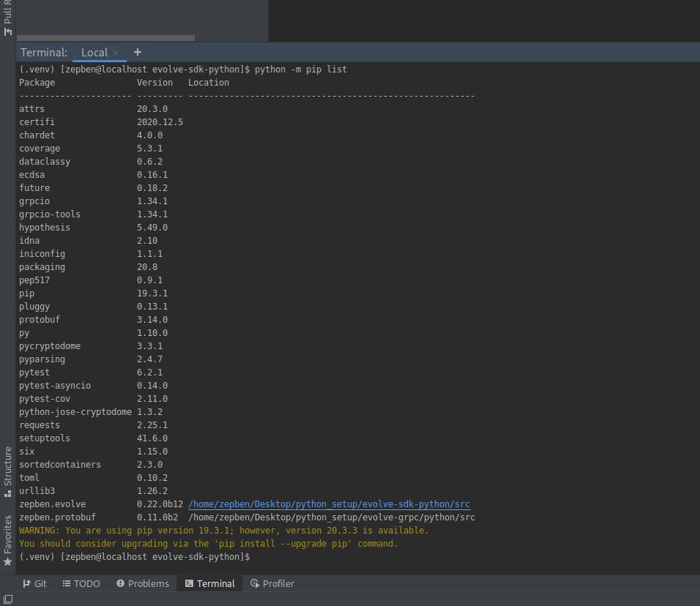Close the Local terminal tab
The image size is (700, 606).
(116, 53)
